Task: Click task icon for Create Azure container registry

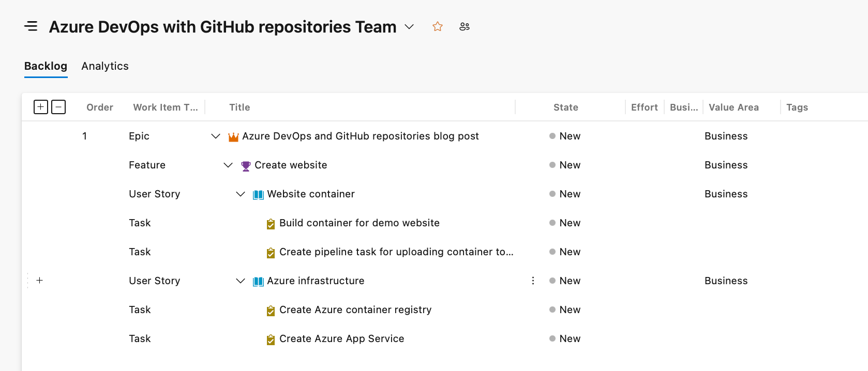Action: click(x=271, y=310)
